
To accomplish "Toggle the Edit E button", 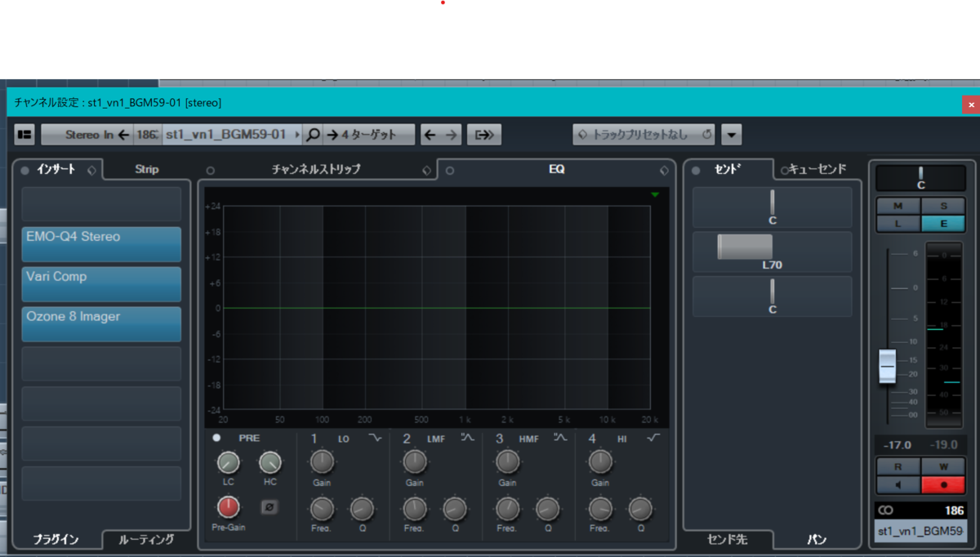I will (x=942, y=223).
